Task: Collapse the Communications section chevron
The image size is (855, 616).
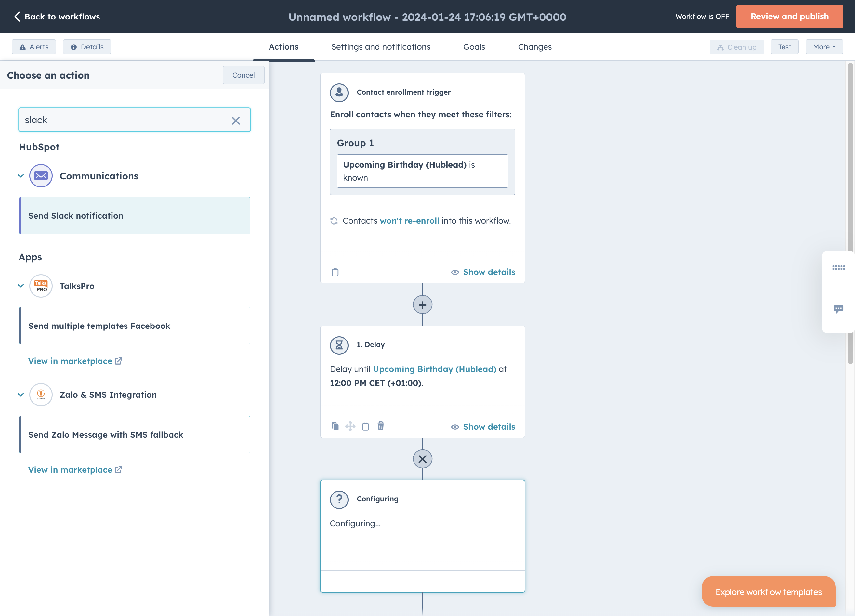Action: 21,176
